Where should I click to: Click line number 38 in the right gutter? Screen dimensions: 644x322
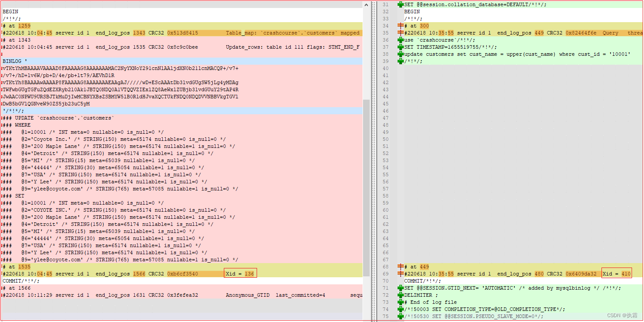click(x=385, y=54)
